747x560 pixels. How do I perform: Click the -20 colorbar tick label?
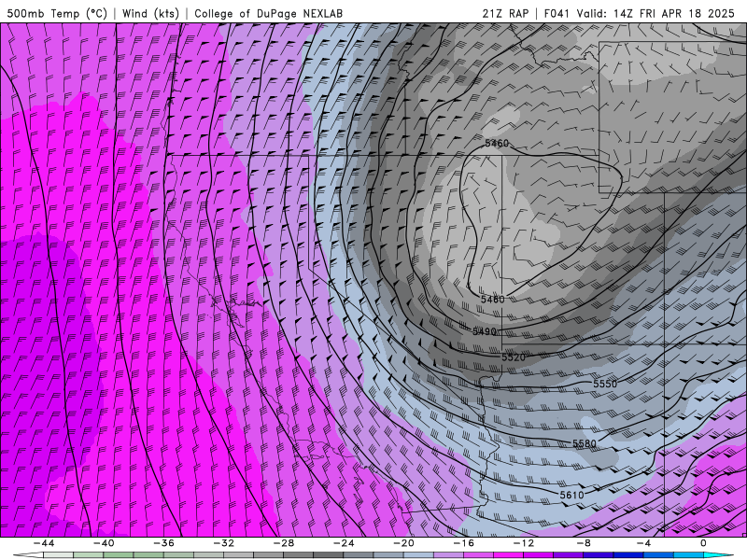[x=403, y=543]
